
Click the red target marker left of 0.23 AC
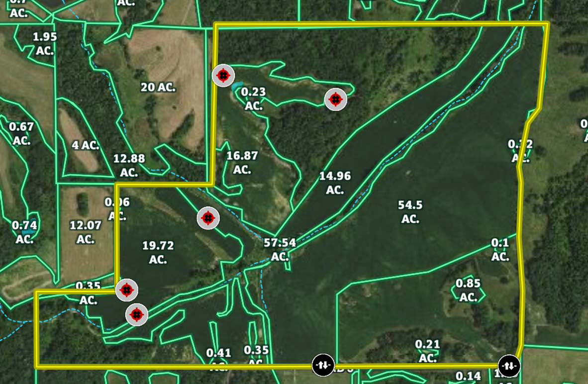pos(223,76)
